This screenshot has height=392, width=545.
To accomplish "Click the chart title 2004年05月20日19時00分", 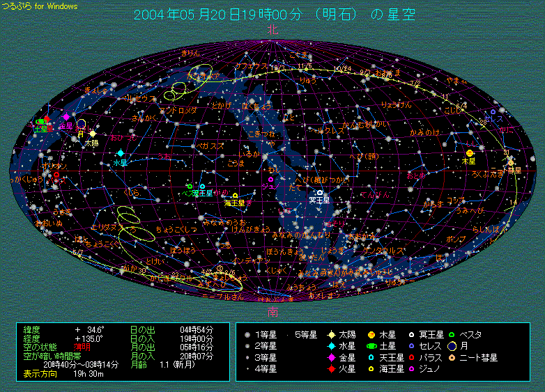I will coord(218,15).
